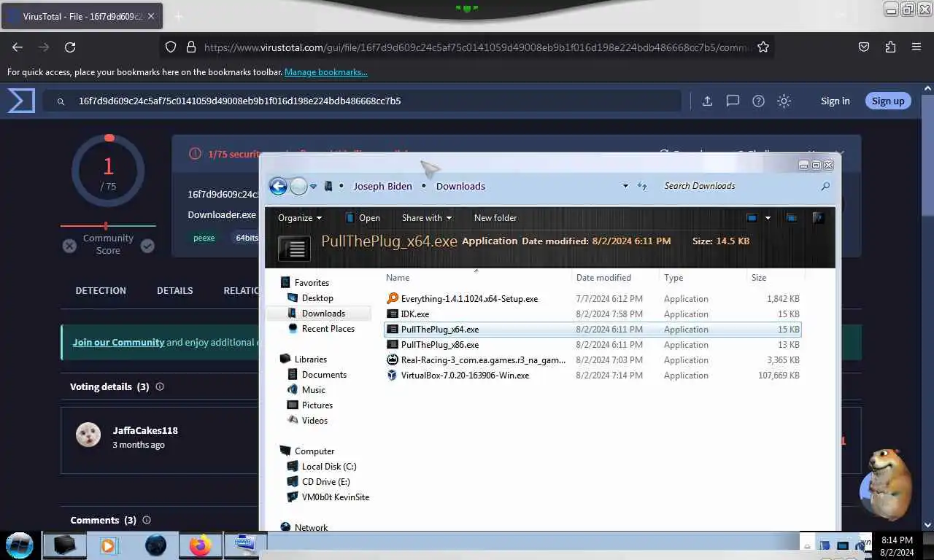Switch to the DETECTION tab

101,290
